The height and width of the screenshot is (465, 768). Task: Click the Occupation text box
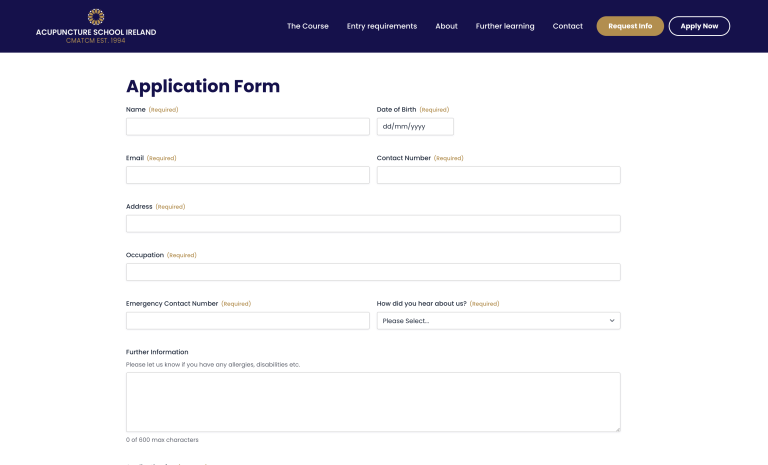373,272
